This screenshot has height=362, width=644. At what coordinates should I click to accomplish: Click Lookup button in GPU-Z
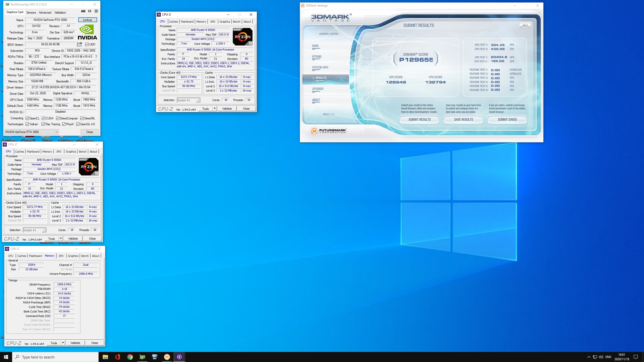point(87,20)
